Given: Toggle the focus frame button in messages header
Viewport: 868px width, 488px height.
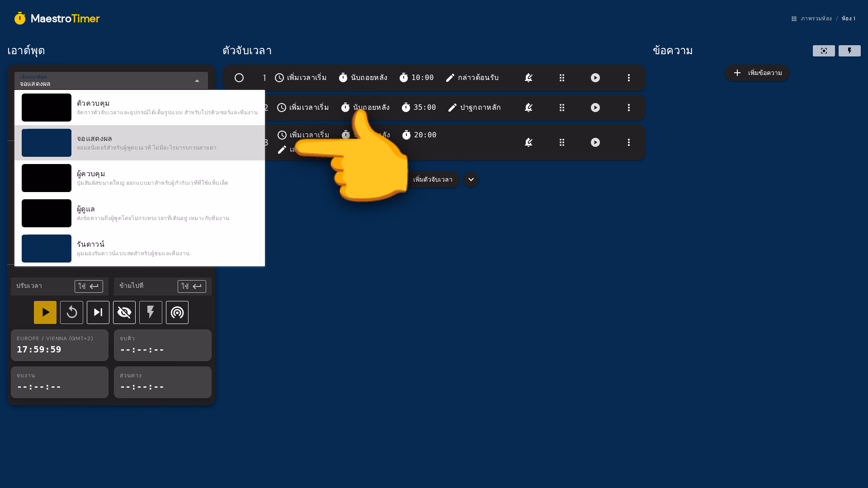Looking at the screenshot, I should pos(824,51).
